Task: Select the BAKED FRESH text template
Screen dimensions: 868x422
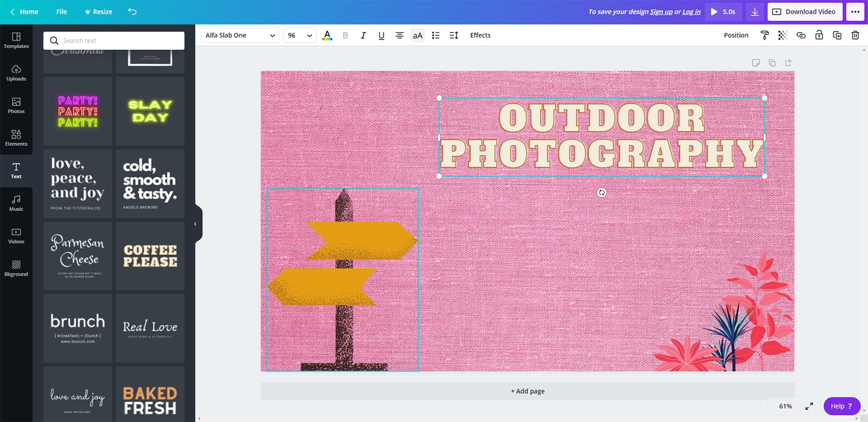Action: coord(150,394)
